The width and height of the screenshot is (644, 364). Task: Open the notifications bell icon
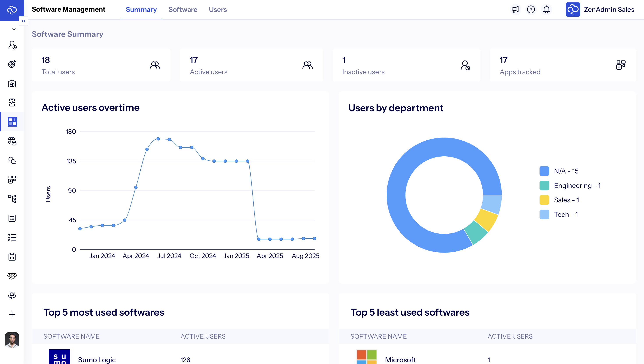pos(546,9)
